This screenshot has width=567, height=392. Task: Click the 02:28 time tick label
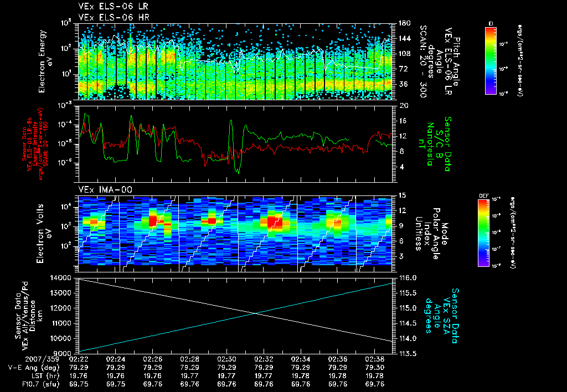pyautogui.click(x=189, y=359)
